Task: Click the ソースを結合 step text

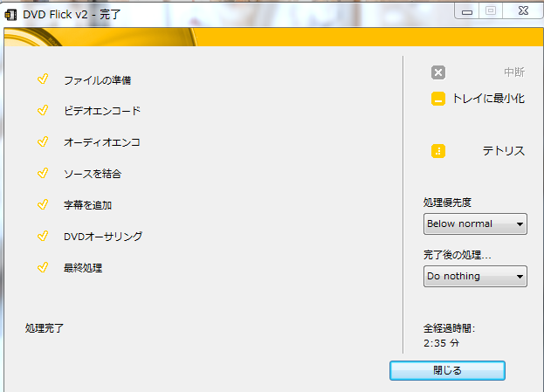Action: (93, 174)
